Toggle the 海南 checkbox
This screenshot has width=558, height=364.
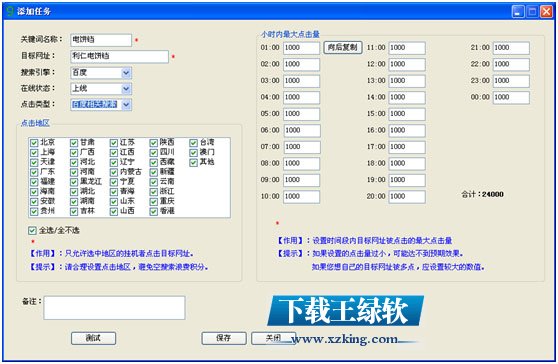tap(34, 192)
